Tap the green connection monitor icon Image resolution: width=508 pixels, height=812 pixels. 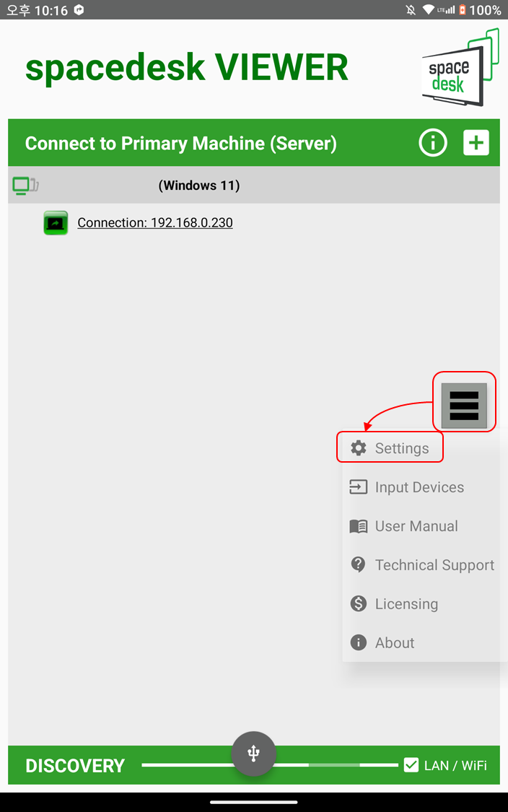pyautogui.click(x=56, y=223)
